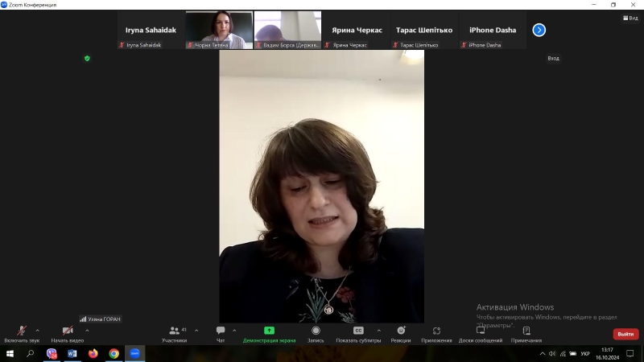
Task: Expand video options arrow beside camera
Action: [87, 331]
